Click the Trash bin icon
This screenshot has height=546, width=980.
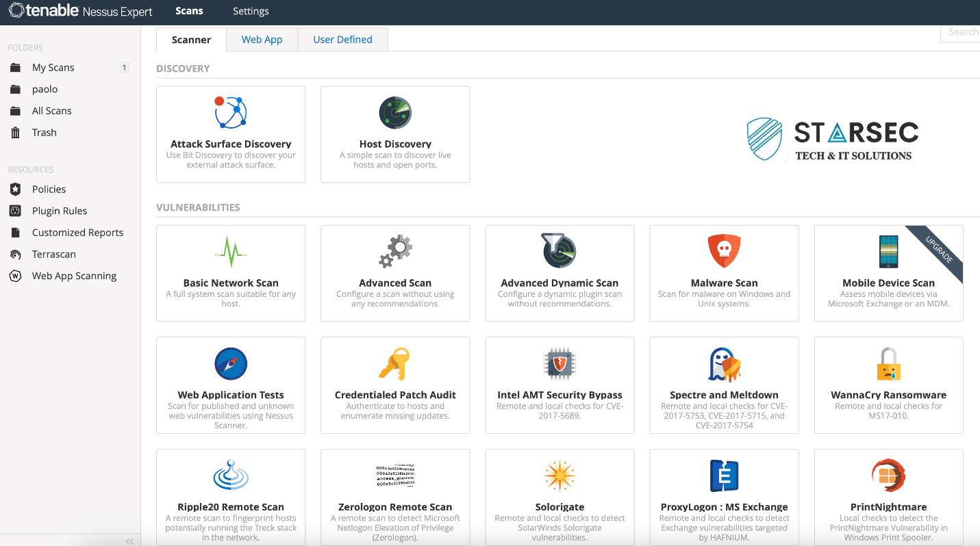[x=15, y=133]
